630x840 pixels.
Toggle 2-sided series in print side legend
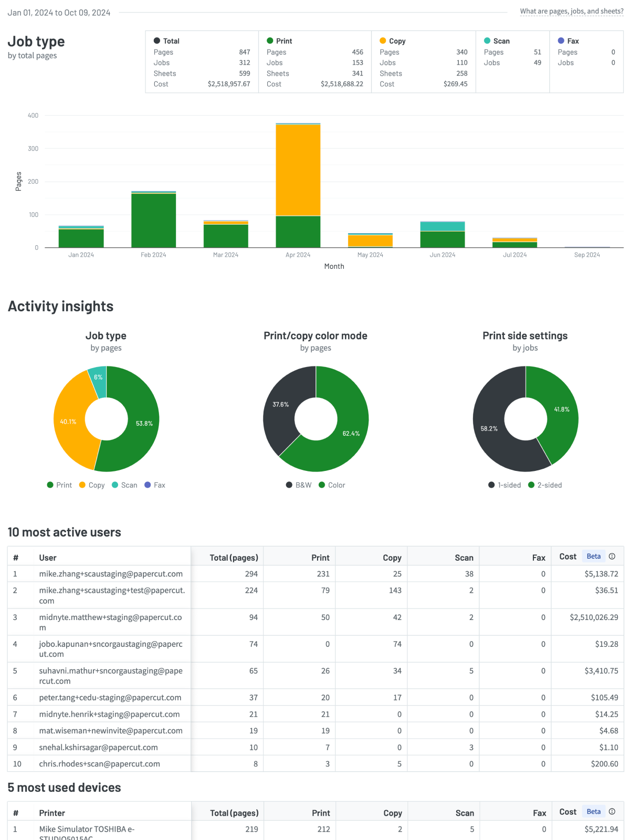[x=545, y=485]
